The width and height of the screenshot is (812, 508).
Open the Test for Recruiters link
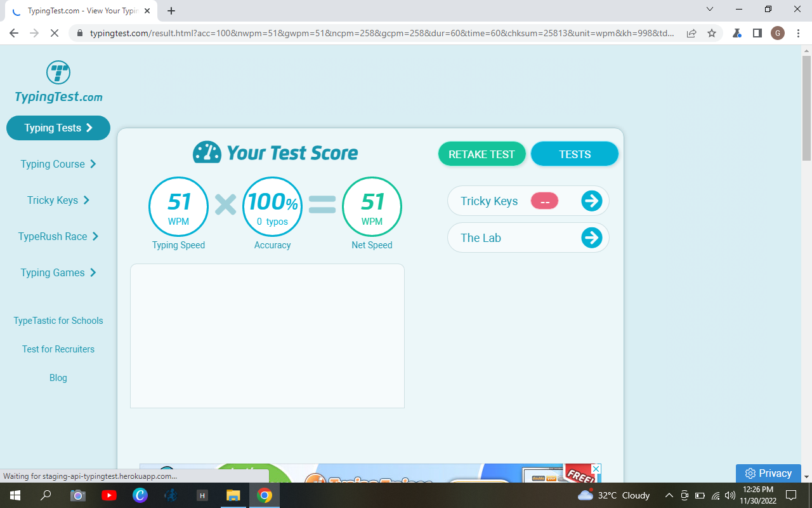(58, 349)
